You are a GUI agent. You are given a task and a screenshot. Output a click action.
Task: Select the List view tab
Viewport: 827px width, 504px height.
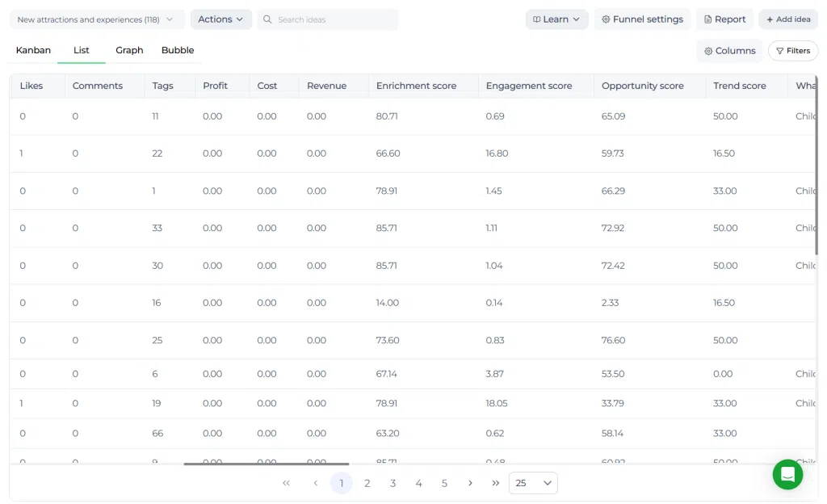tap(82, 50)
